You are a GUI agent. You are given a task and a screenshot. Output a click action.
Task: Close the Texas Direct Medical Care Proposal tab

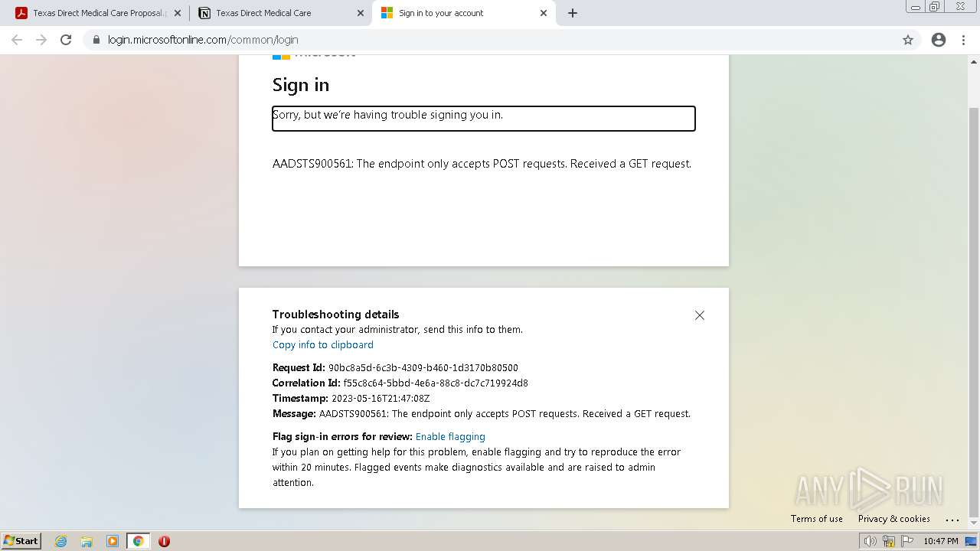(178, 13)
